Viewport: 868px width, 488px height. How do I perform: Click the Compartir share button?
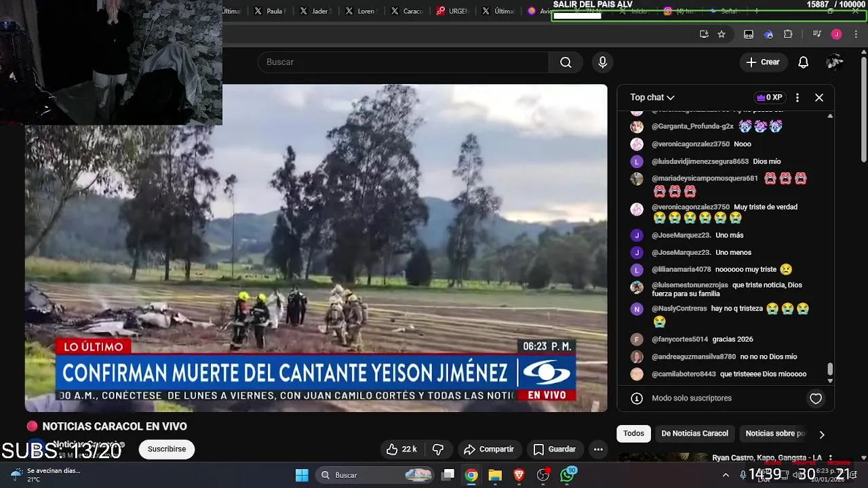tap(489, 449)
